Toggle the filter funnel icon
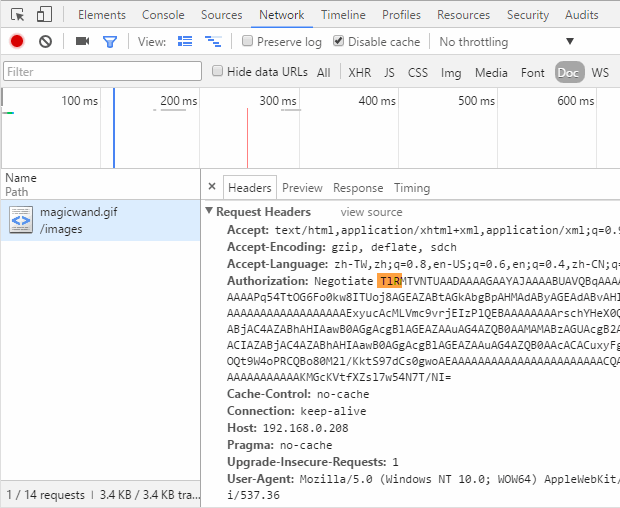 pyautogui.click(x=110, y=42)
